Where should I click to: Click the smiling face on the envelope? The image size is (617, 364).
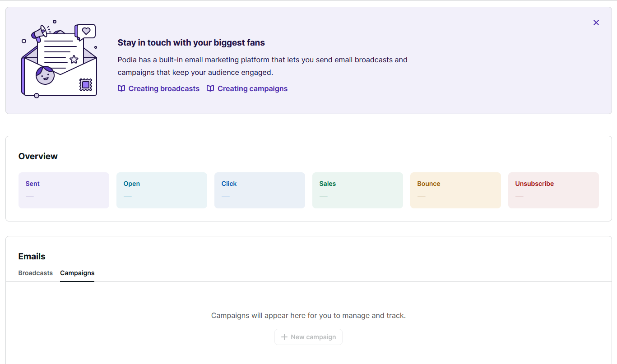click(45, 75)
